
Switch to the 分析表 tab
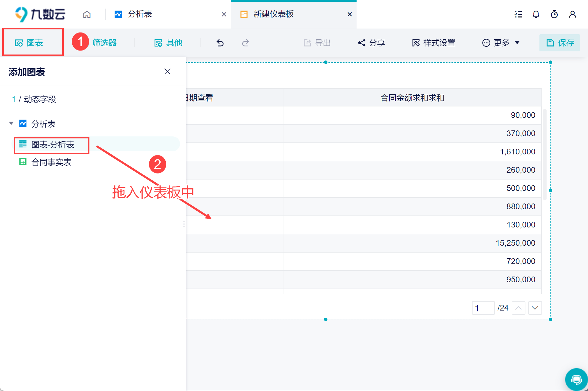[140, 14]
